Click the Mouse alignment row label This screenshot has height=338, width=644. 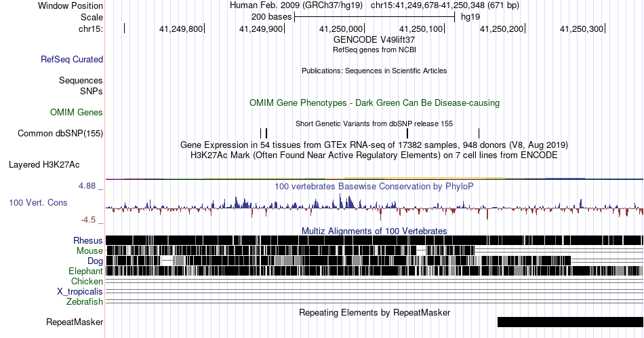pyautogui.click(x=89, y=251)
